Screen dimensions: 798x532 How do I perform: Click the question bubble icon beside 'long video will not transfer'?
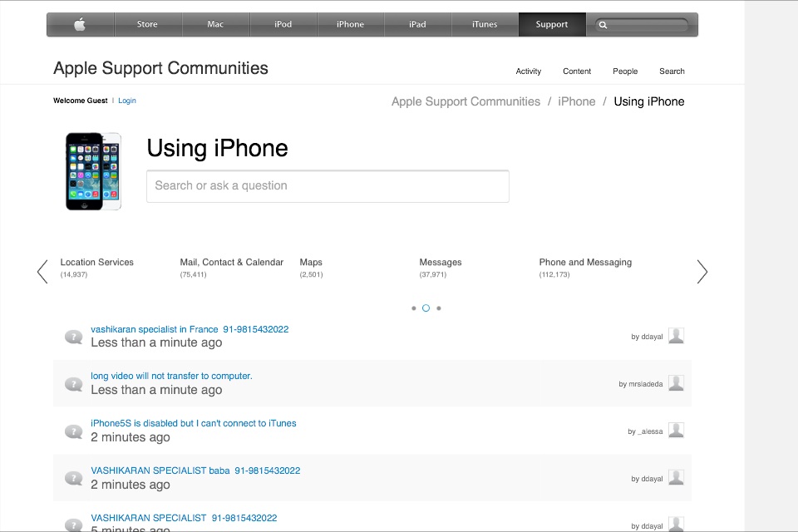[74, 384]
